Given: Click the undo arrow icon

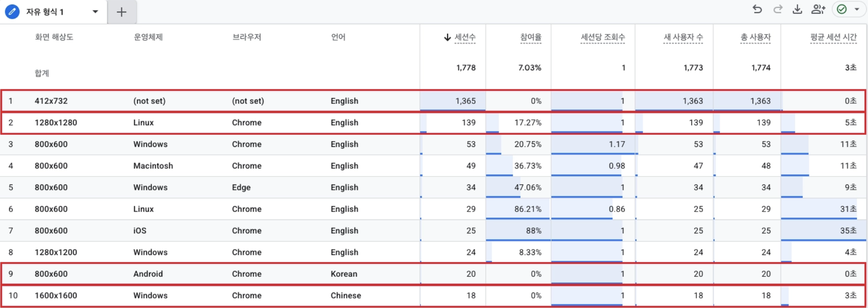Looking at the screenshot, I should (x=757, y=9).
